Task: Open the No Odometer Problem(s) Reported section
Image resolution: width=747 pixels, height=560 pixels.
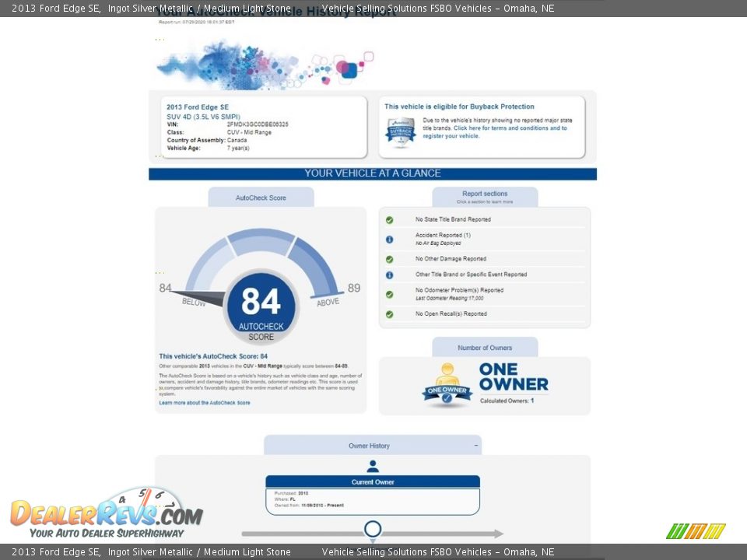Action: [x=459, y=290]
